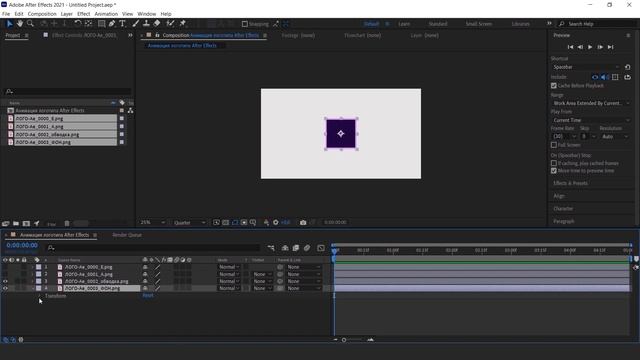640x360 pixels.
Task: Select the Eraser tool
Action: (157, 24)
